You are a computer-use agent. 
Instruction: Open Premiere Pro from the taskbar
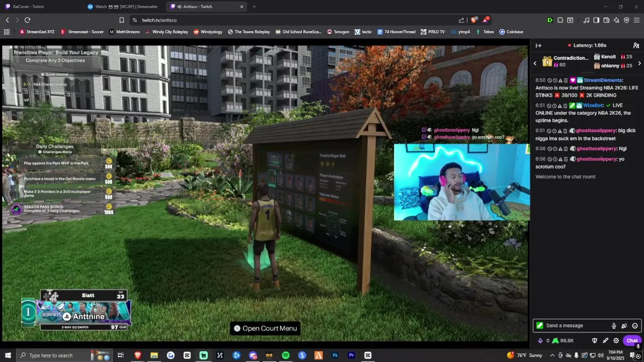click(352, 355)
